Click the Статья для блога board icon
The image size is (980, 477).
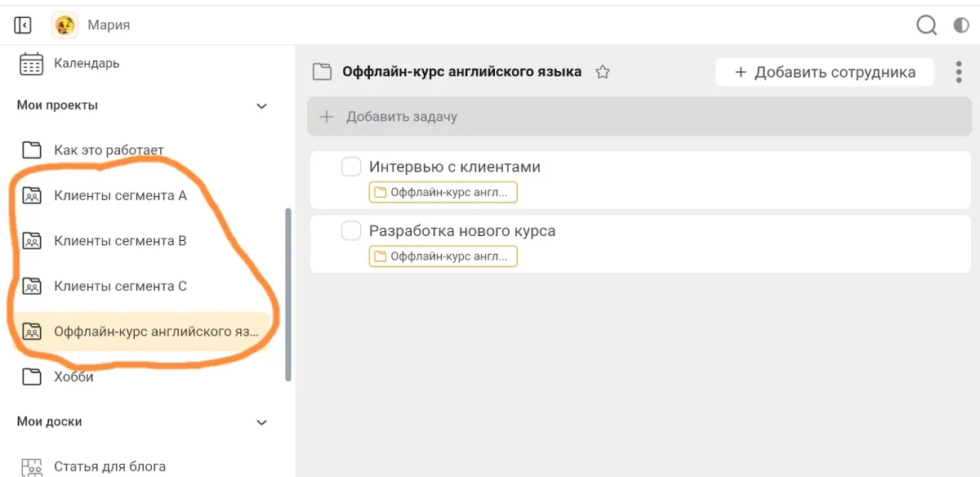(31, 467)
